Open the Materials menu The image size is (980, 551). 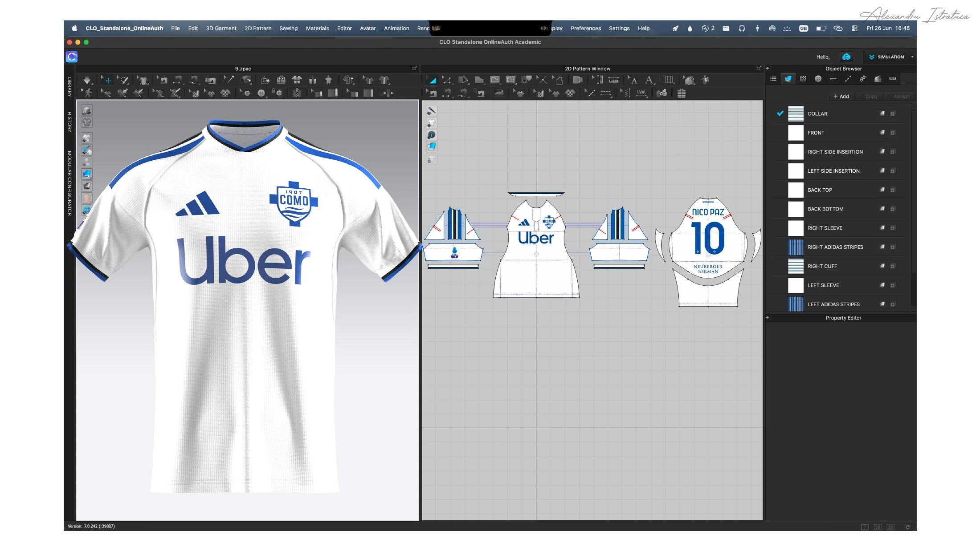(x=317, y=28)
